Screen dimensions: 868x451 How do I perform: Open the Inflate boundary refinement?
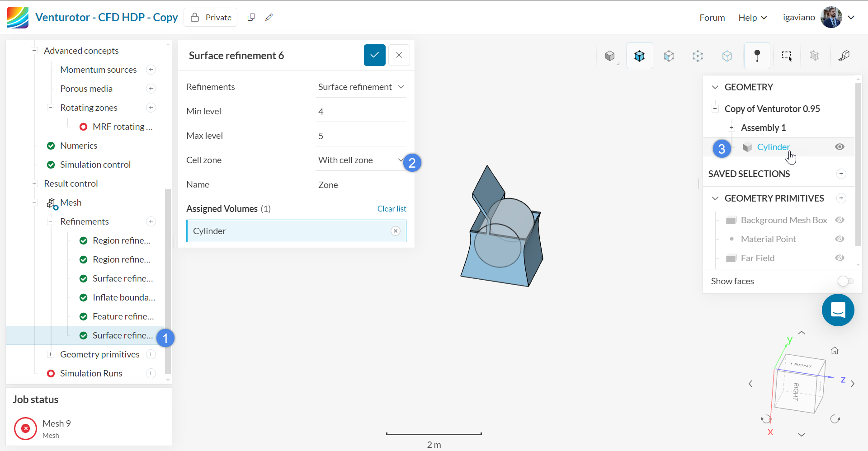coord(124,297)
